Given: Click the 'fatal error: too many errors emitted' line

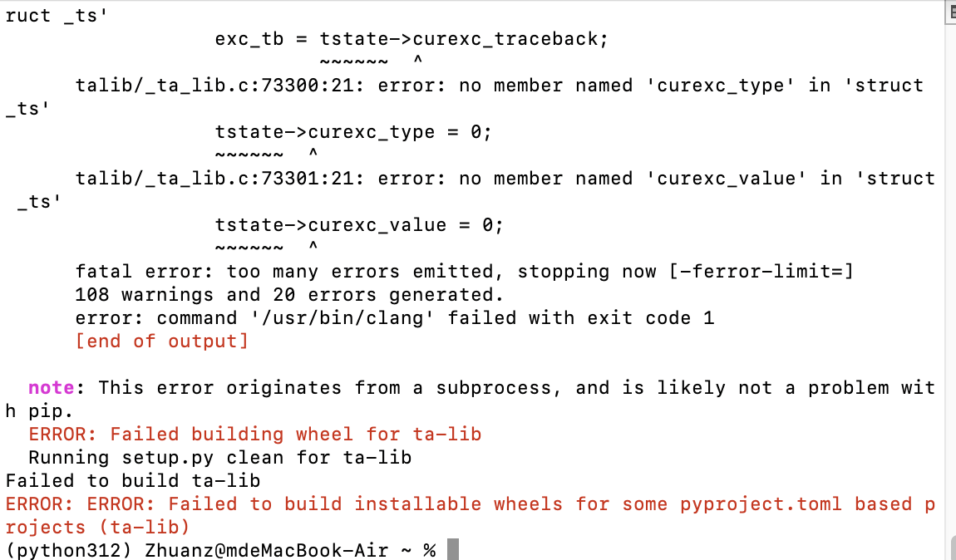Looking at the screenshot, I should [x=464, y=271].
